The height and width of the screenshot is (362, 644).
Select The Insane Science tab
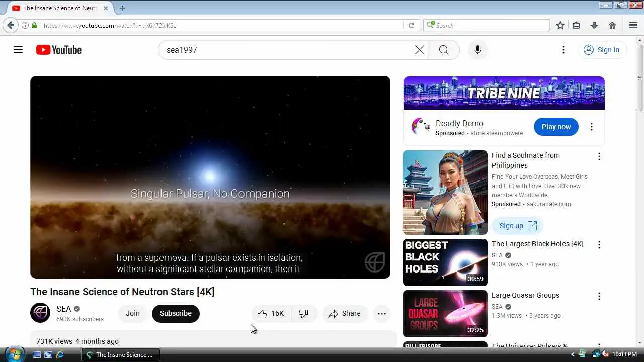click(x=59, y=8)
